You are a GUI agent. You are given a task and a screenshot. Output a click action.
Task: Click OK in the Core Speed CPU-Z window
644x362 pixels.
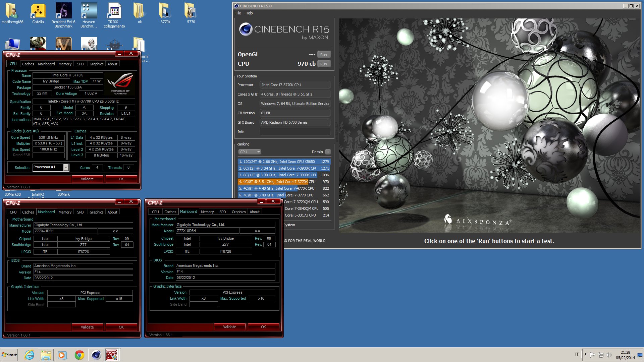(121, 179)
